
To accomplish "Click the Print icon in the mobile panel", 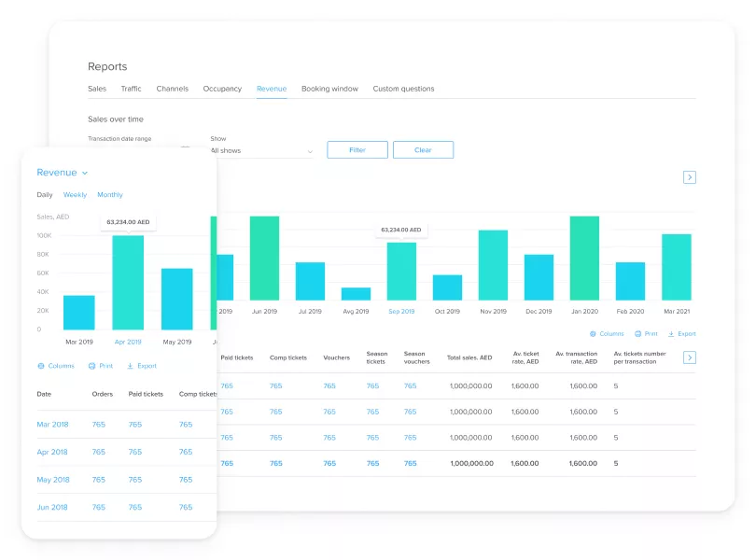I will point(91,366).
